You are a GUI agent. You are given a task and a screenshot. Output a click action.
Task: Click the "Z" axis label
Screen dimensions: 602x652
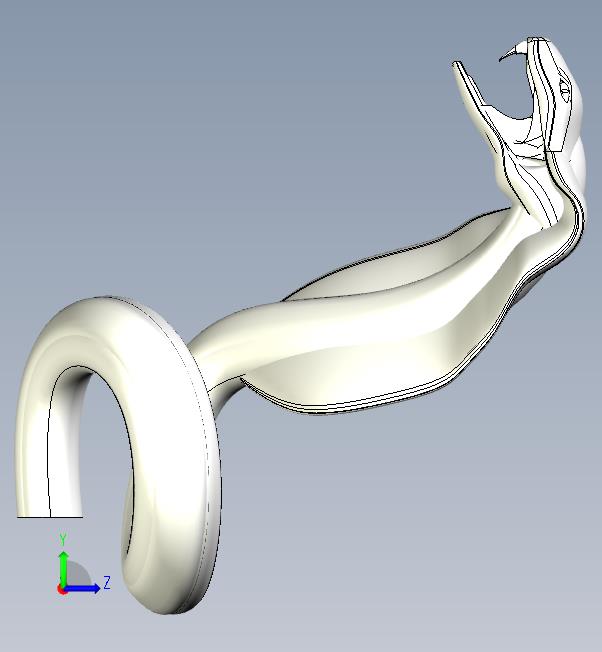tap(107, 583)
